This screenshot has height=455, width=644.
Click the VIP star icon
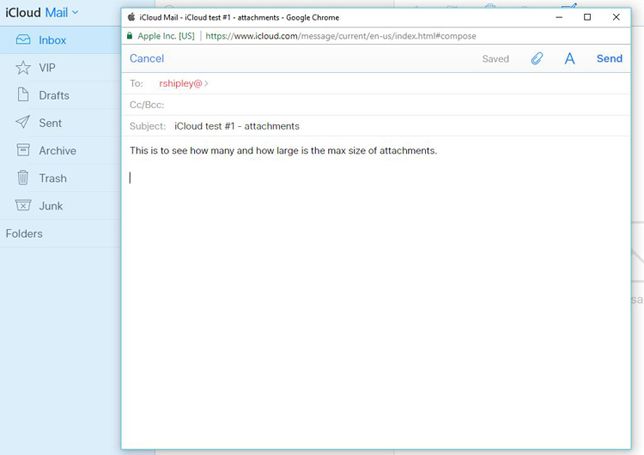click(x=23, y=67)
